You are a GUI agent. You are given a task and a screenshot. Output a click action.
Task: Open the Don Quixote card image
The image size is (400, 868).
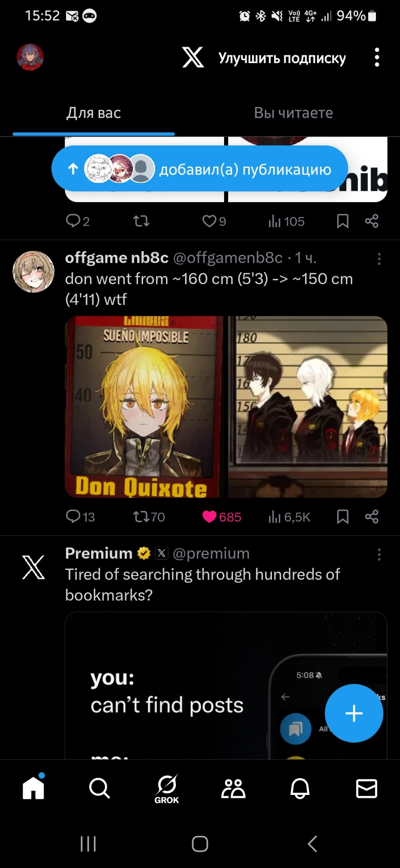[144, 407]
